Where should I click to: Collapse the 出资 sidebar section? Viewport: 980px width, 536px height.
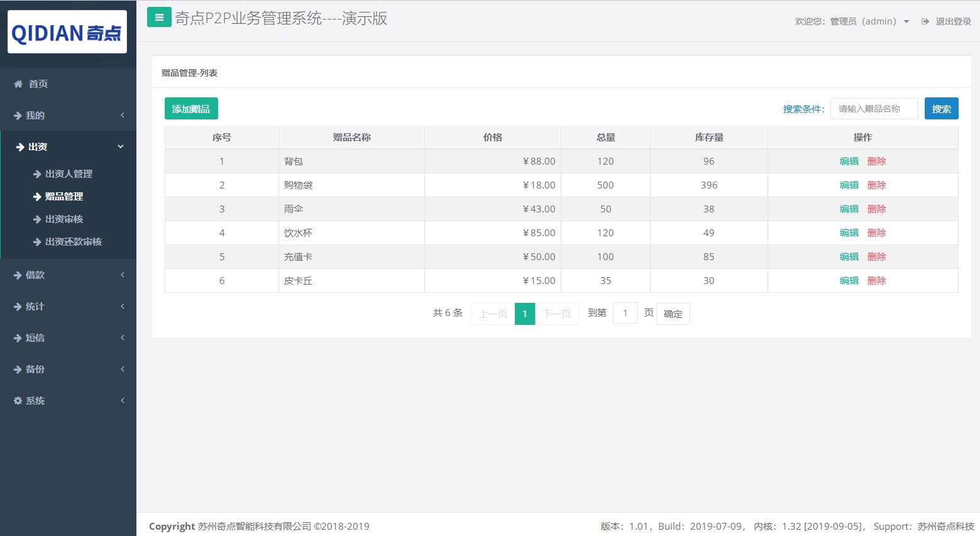click(36, 146)
